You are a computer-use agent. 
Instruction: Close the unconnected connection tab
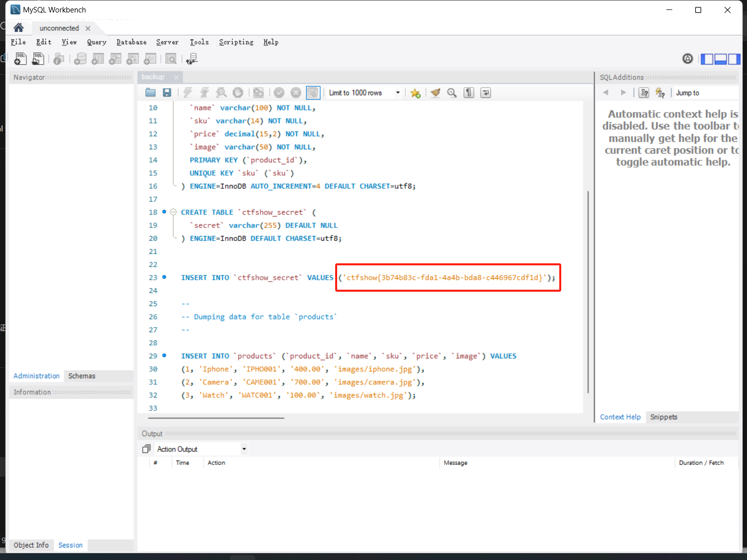click(x=88, y=28)
